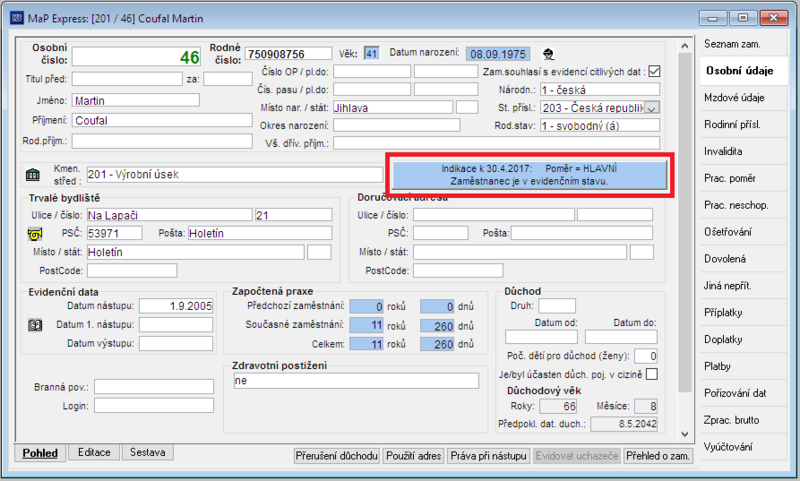Click the detective icon beside birth date
This screenshot has height=481, width=800.
coord(548,54)
